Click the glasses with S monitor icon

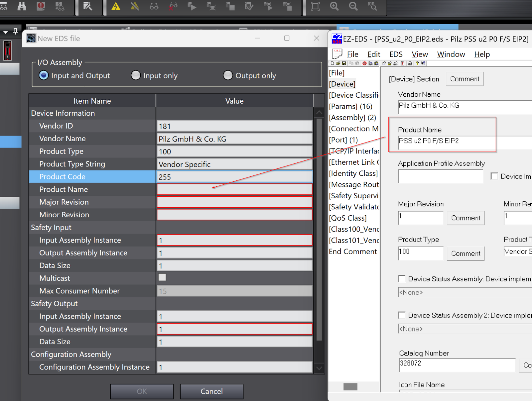pyautogui.click(x=60, y=6)
